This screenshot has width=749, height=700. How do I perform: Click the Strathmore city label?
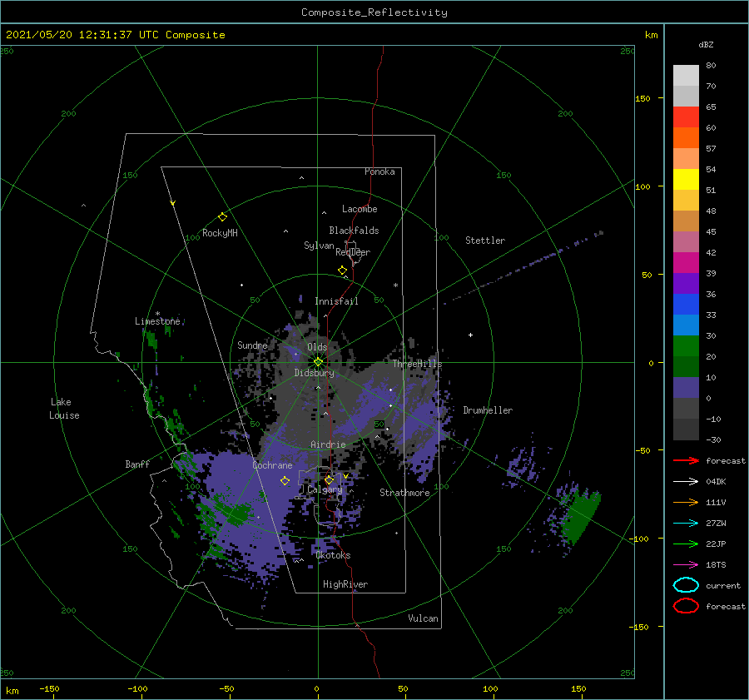click(x=404, y=493)
